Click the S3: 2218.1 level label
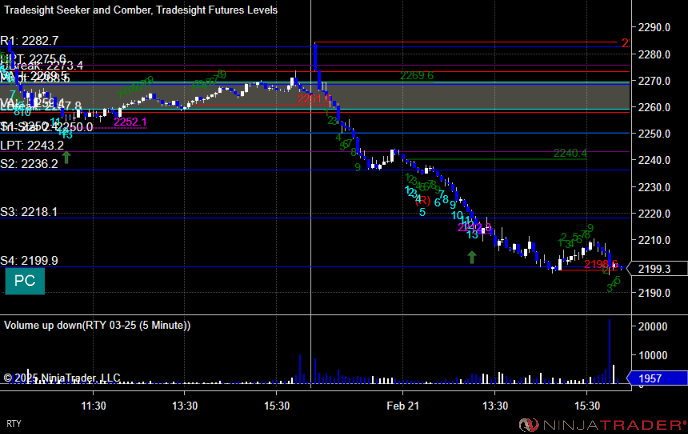688x434 pixels. pyautogui.click(x=29, y=212)
